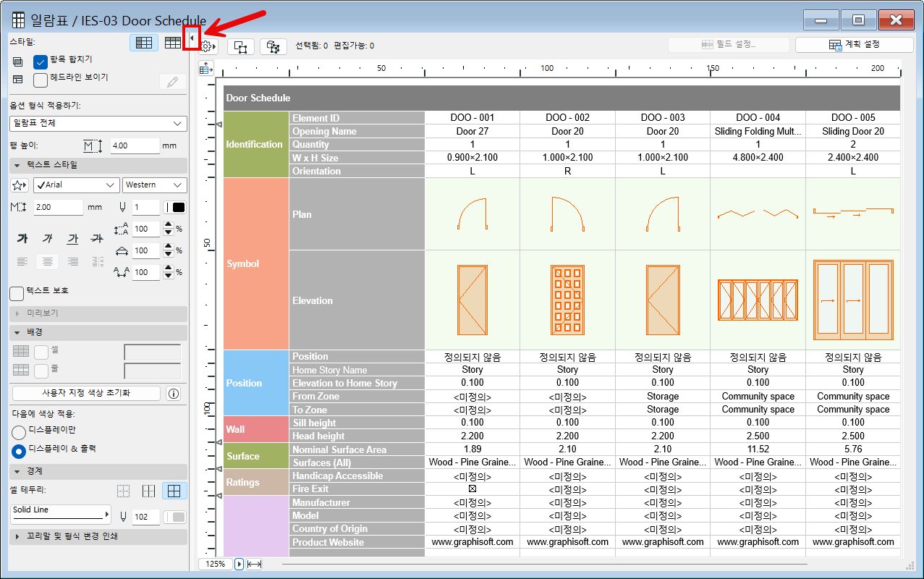Image resolution: width=924 pixels, height=579 pixels.
Task: Tick the 텍스트 보호 checkbox
Action: 17,293
